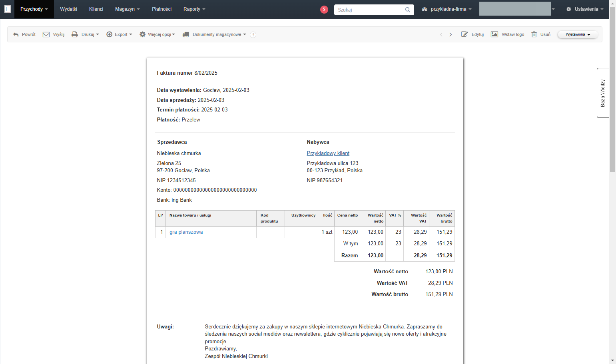Click the Płatność: Przelew line
Viewport: 616px width, 364px height.
tap(179, 120)
